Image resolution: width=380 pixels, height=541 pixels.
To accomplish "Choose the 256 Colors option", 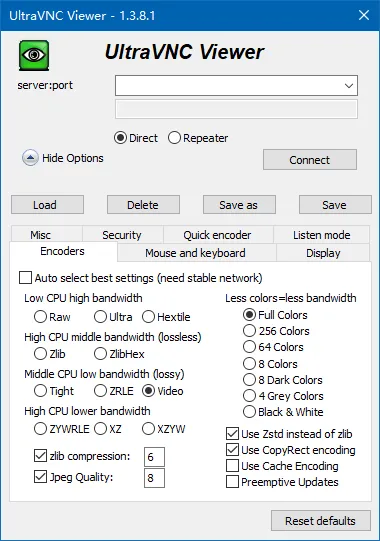I will [x=249, y=331].
